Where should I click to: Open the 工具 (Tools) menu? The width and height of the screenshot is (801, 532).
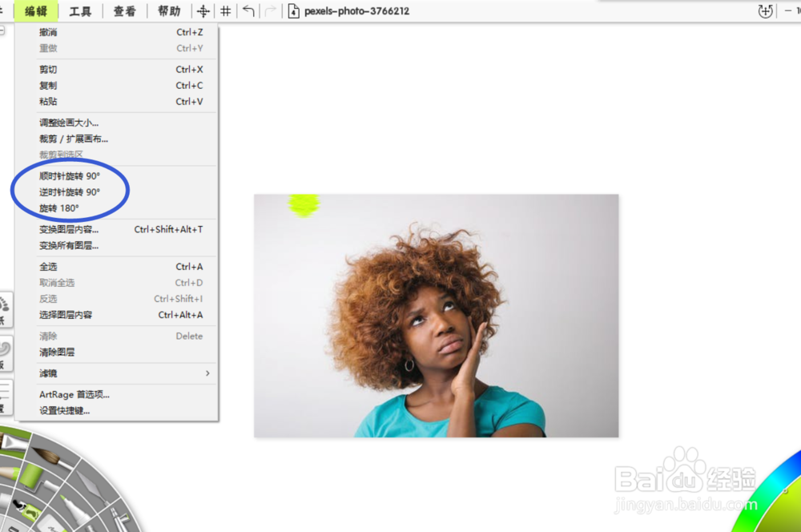coord(80,10)
